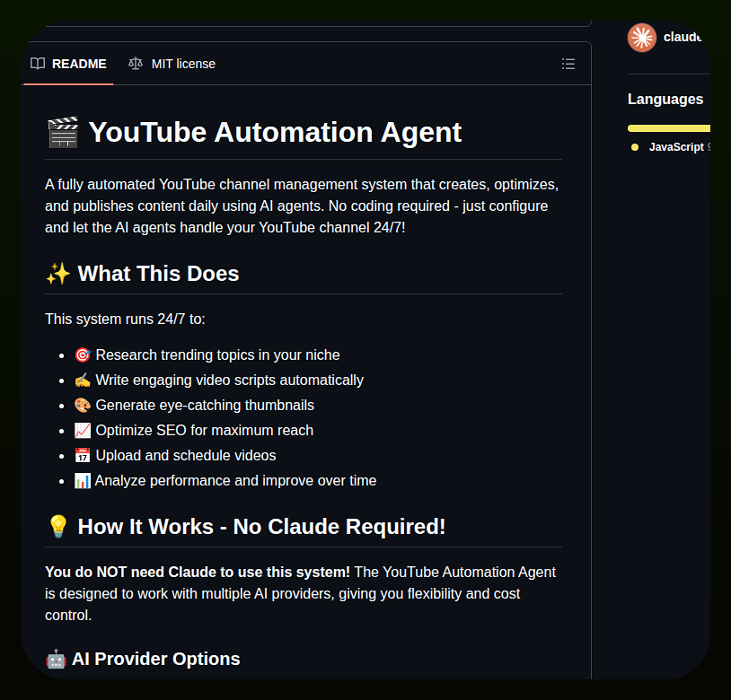
Task: Switch to the README tab
Action: pyautogui.click(x=68, y=64)
